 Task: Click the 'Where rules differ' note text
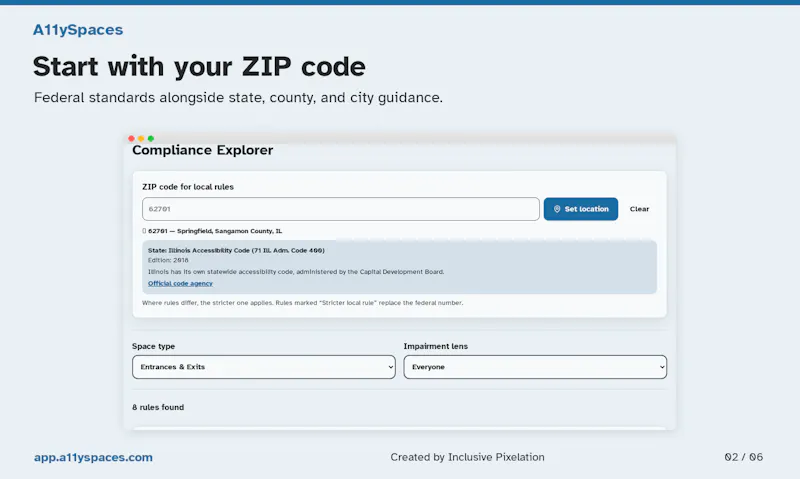point(303,303)
